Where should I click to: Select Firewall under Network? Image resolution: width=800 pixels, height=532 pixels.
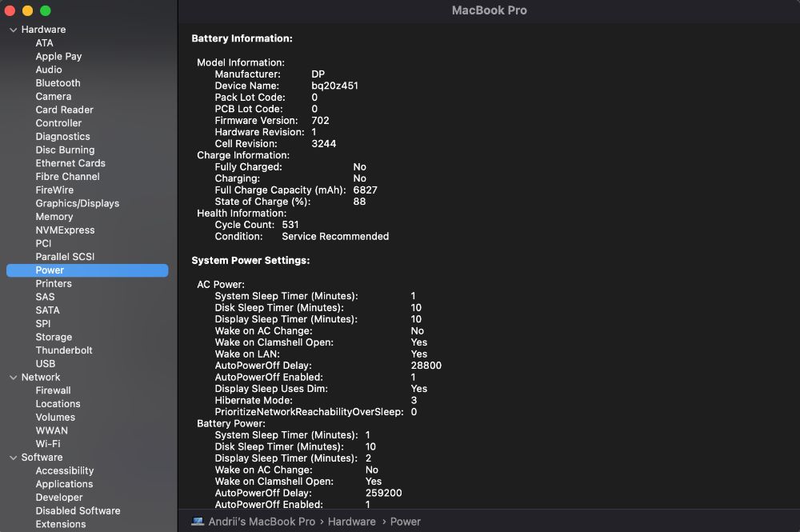pos(53,390)
